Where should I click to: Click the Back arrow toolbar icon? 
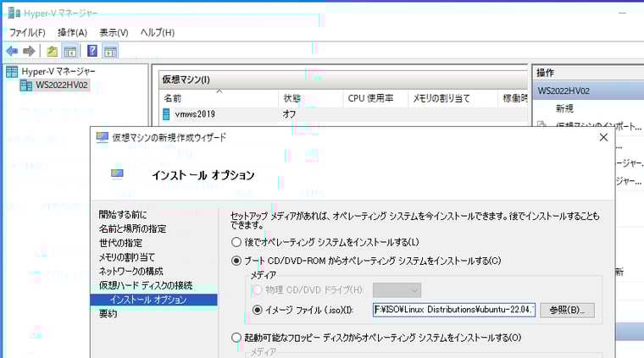click(x=12, y=52)
